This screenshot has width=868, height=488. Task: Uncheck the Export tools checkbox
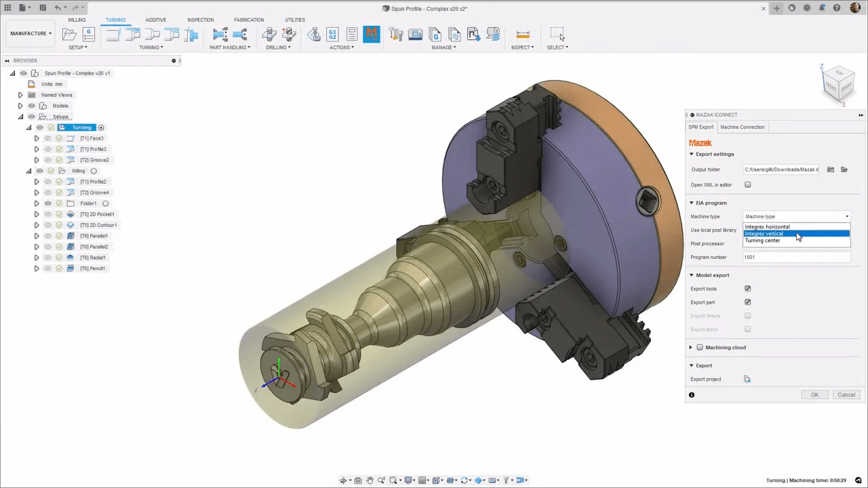pos(747,288)
